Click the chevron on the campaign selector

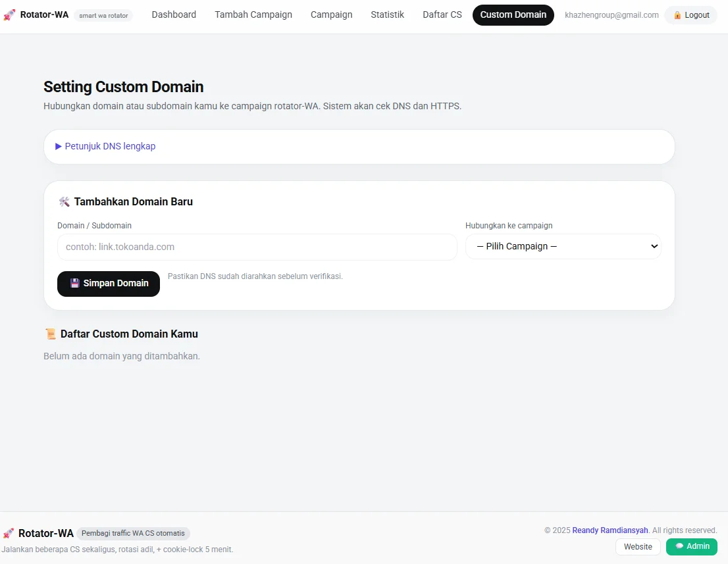click(x=653, y=246)
